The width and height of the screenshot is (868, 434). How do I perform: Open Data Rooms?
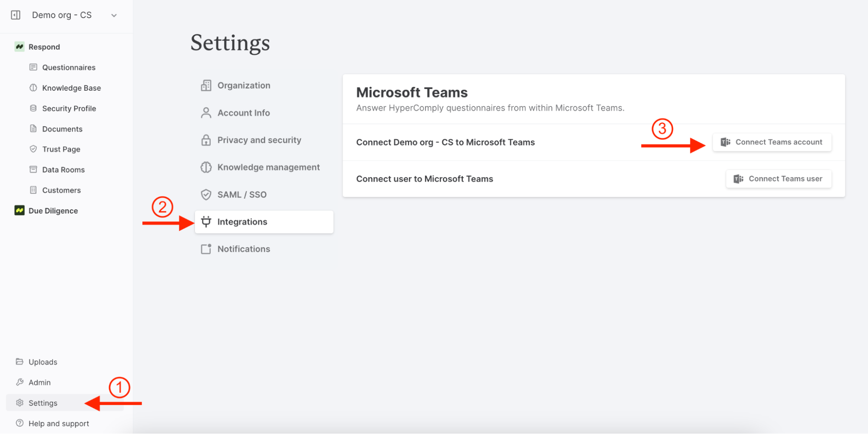tap(63, 170)
